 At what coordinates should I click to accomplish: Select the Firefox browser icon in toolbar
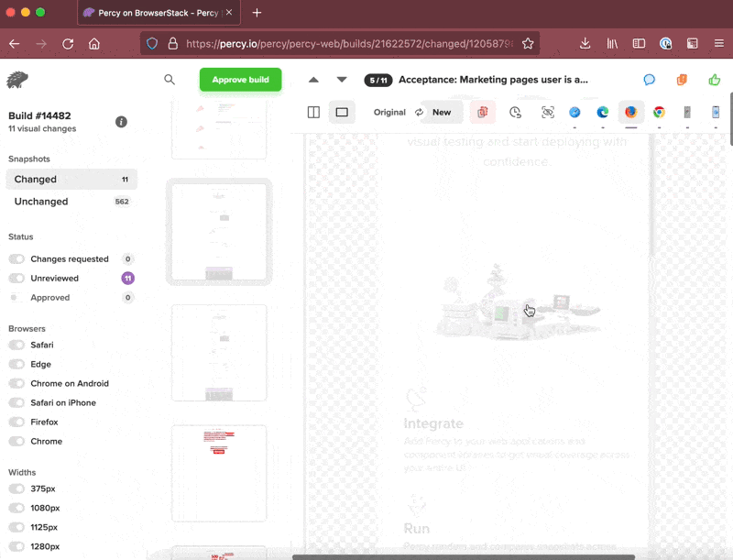pyautogui.click(x=630, y=113)
